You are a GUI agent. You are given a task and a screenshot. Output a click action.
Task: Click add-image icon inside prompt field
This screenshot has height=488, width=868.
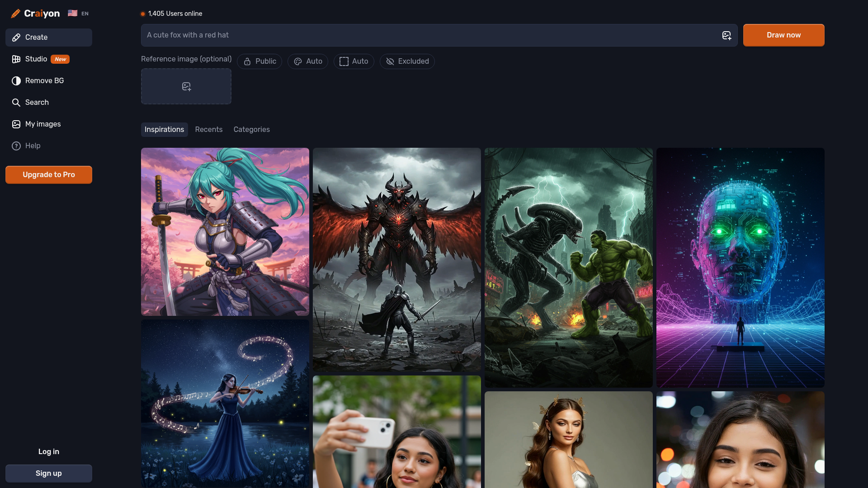pyautogui.click(x=726, y=35)
